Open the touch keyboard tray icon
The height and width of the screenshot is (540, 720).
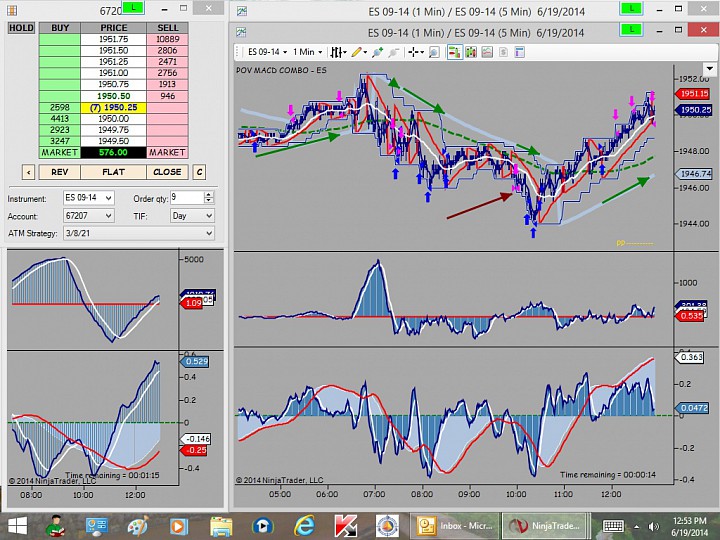613,526
